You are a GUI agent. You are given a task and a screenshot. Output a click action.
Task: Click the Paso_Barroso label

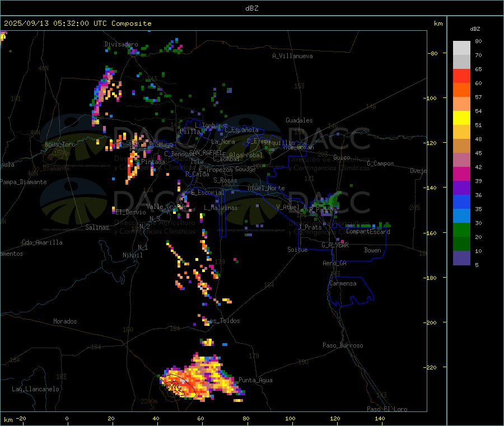click(x=343, y=345)
